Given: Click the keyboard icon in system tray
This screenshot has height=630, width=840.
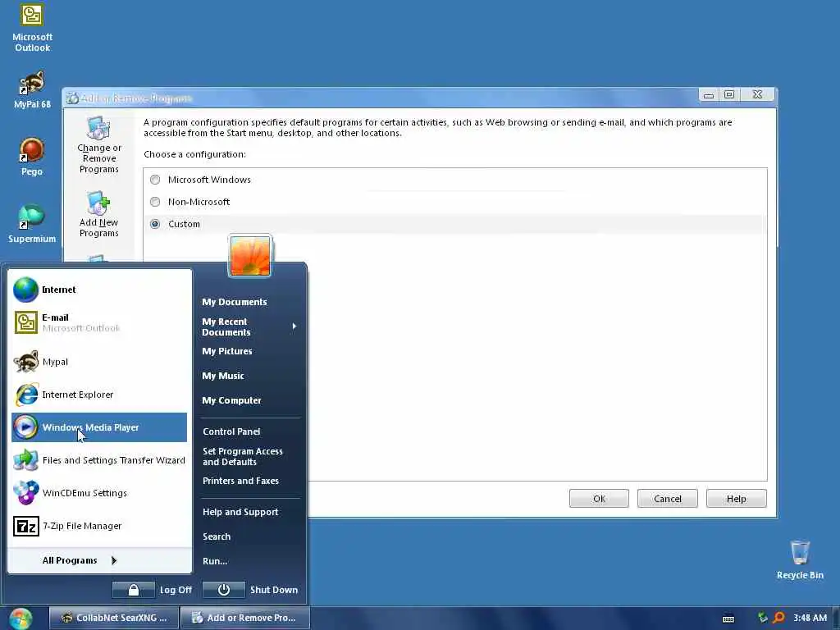Looking at the screenshot, I should click(x=728, y=619).
